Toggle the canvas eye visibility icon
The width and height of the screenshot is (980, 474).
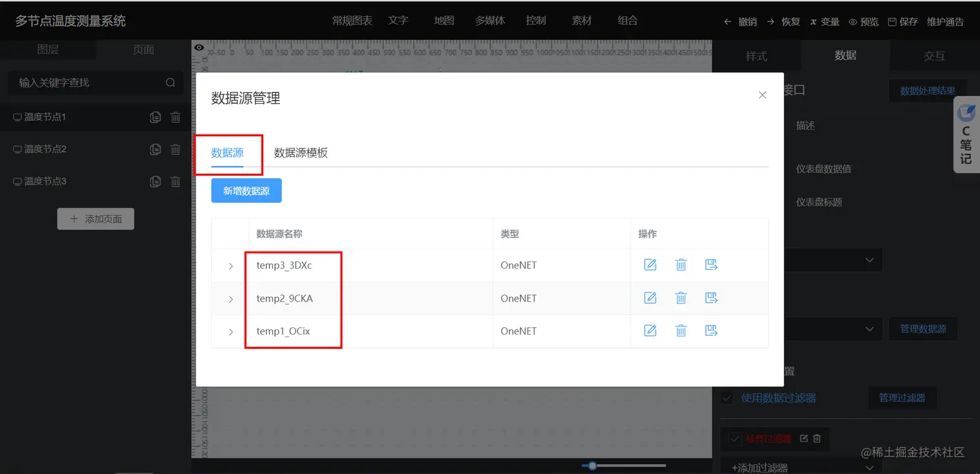point(199,47)
